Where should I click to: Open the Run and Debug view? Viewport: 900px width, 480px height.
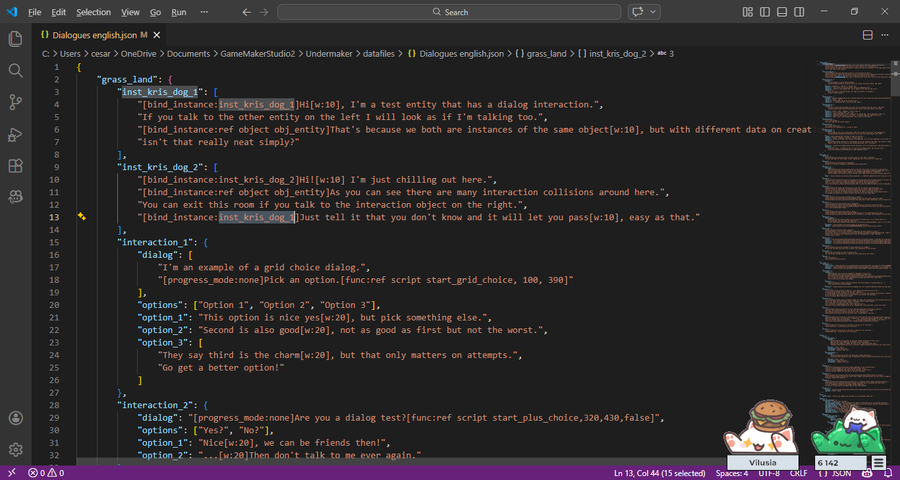(x=16, y=134)
